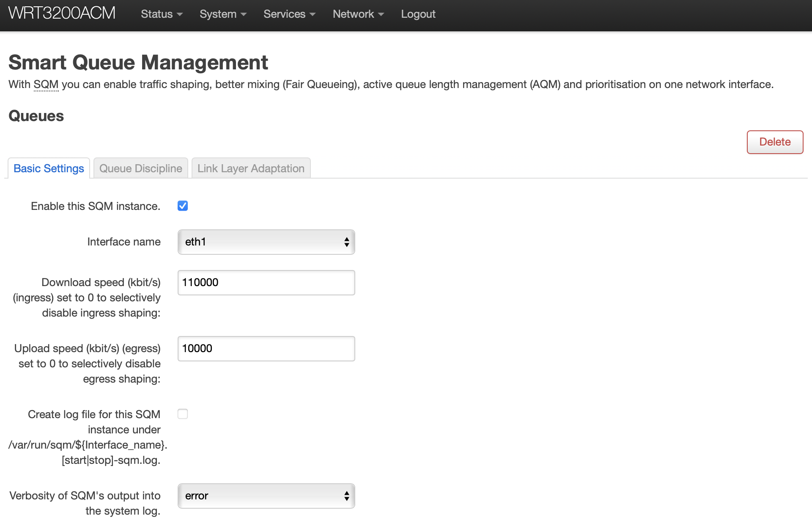Open the Interface name dropdown showing eth1

pyautogui.click(x=266, y=242)
